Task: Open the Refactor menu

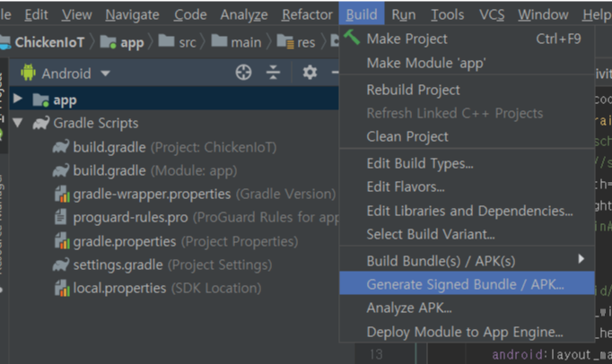Action: pyautogui.click(x=307, y=15)
